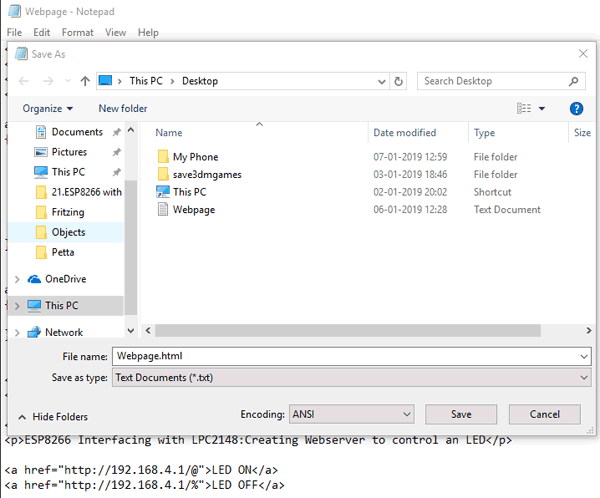Go back using the back arrow
Screen dimensions: 600x498
click(24, 81)
